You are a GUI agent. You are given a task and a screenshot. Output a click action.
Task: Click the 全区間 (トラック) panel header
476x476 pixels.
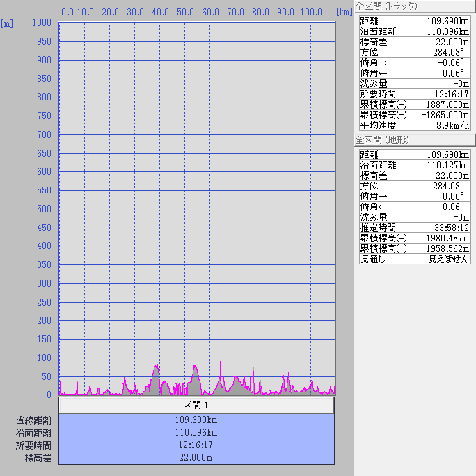pos(415,6)
